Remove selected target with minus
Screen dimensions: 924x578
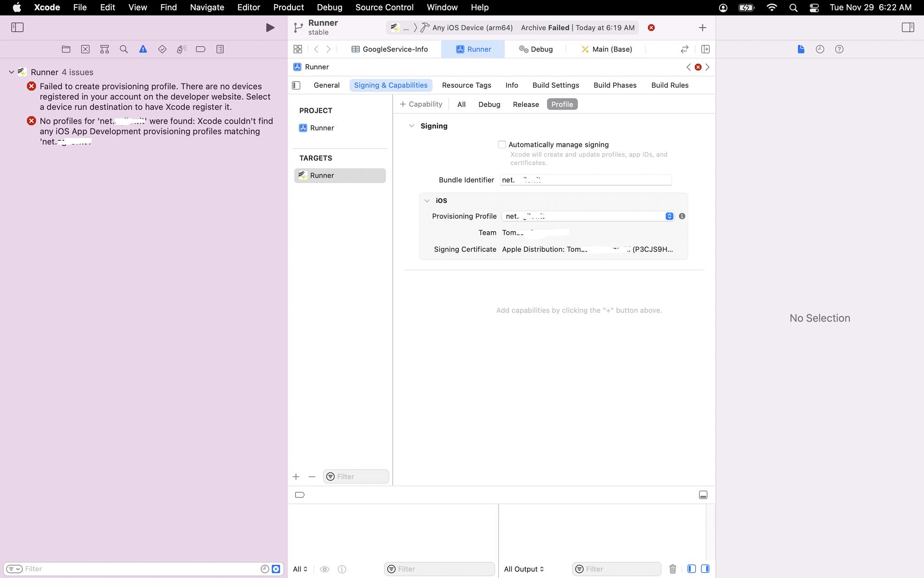point(312,477)
